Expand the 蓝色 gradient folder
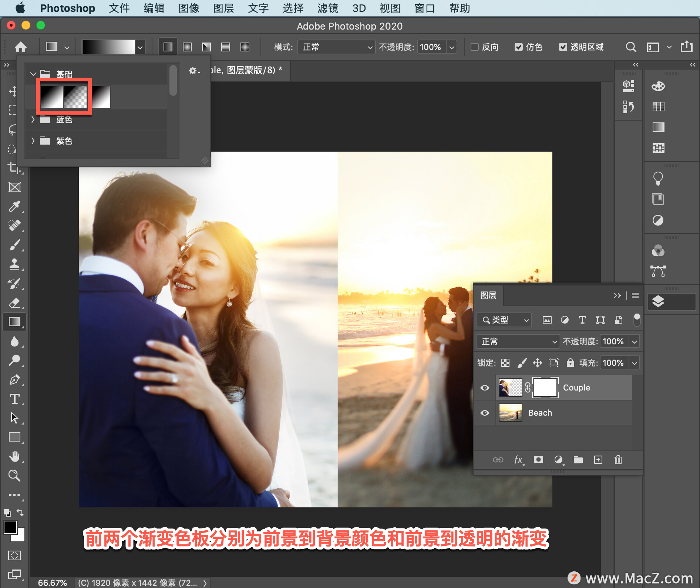 33,119
